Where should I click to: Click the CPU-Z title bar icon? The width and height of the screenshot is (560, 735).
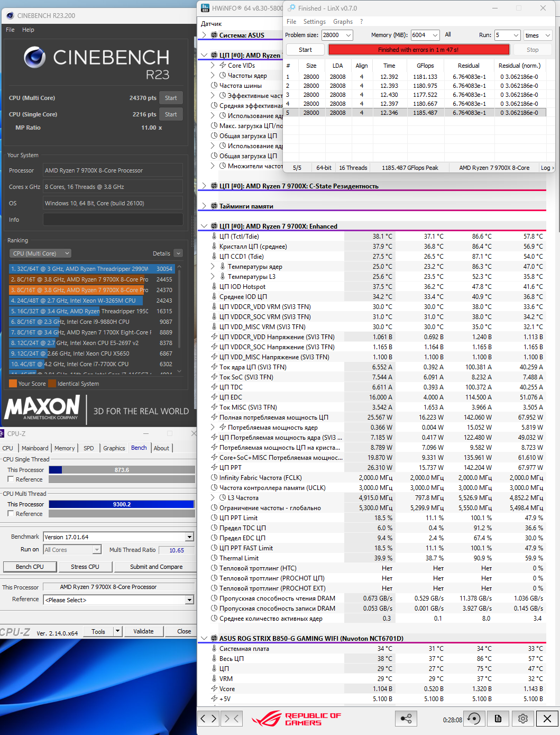3,433
